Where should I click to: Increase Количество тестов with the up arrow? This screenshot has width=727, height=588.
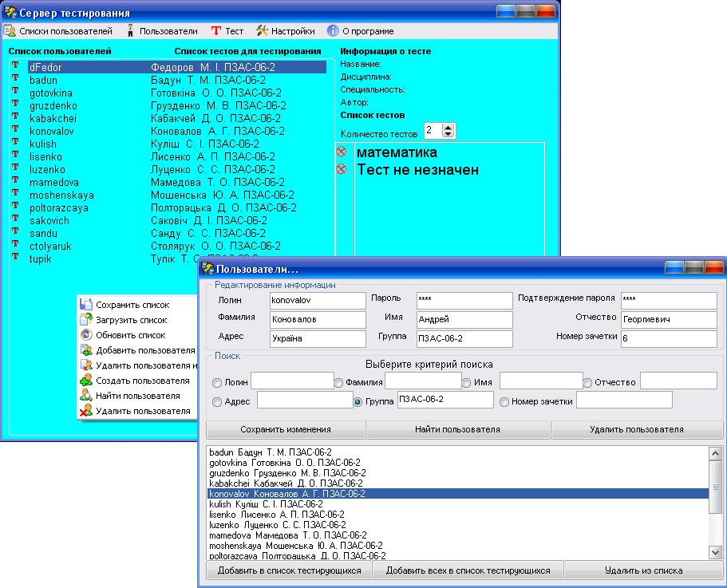(448, 126)
